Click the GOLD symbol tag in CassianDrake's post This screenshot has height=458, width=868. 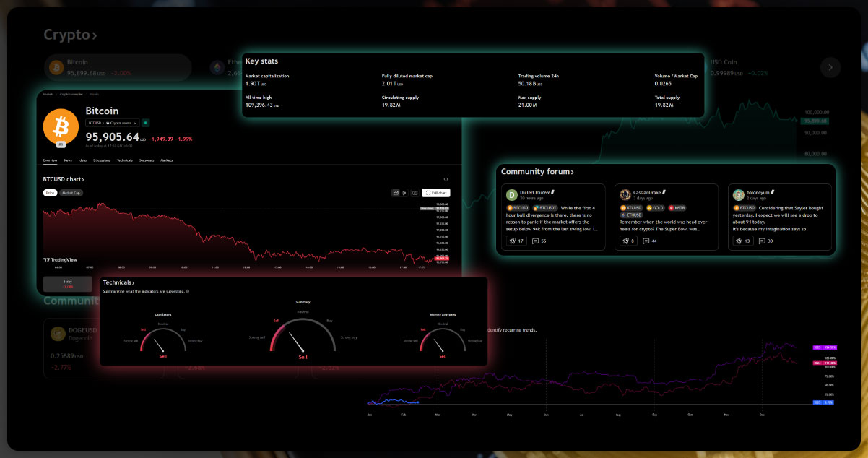tap(654, 207)
